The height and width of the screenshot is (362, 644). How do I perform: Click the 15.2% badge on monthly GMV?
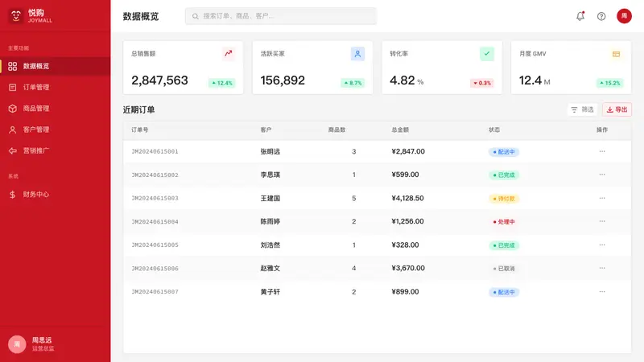point(609,83)
